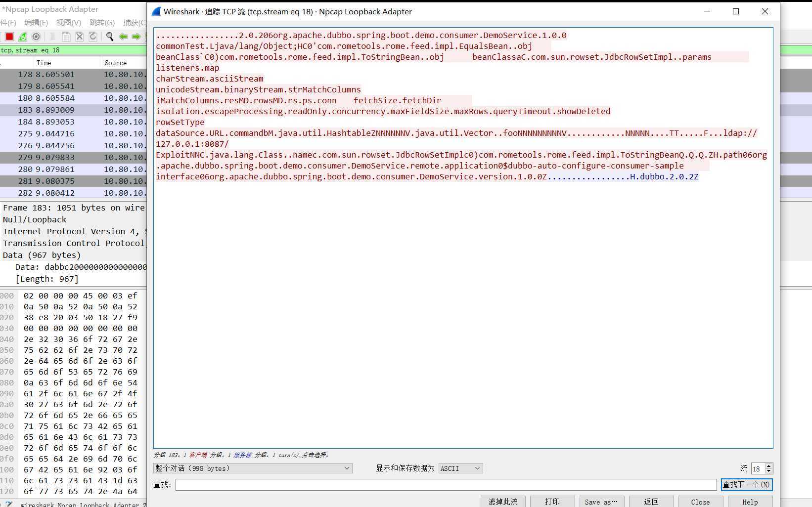Stop capture with the red square icon
This screenshot has width=812, height=507.
(9, 37)
